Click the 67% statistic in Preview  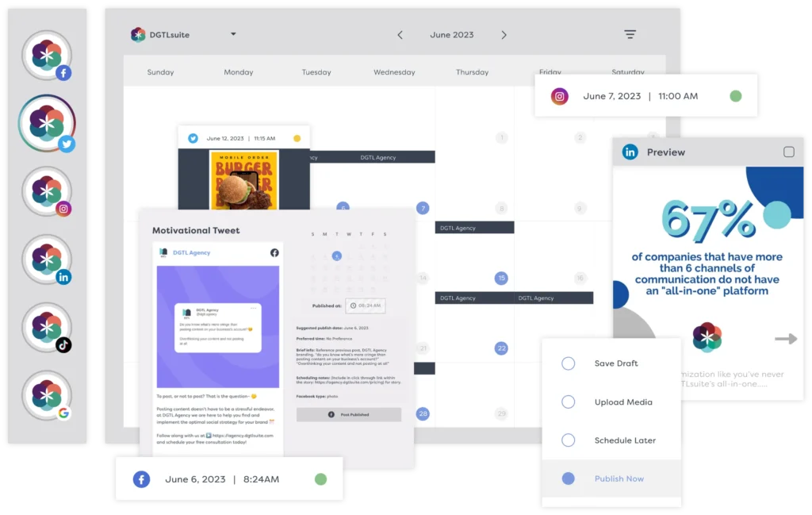pos(708,221)
